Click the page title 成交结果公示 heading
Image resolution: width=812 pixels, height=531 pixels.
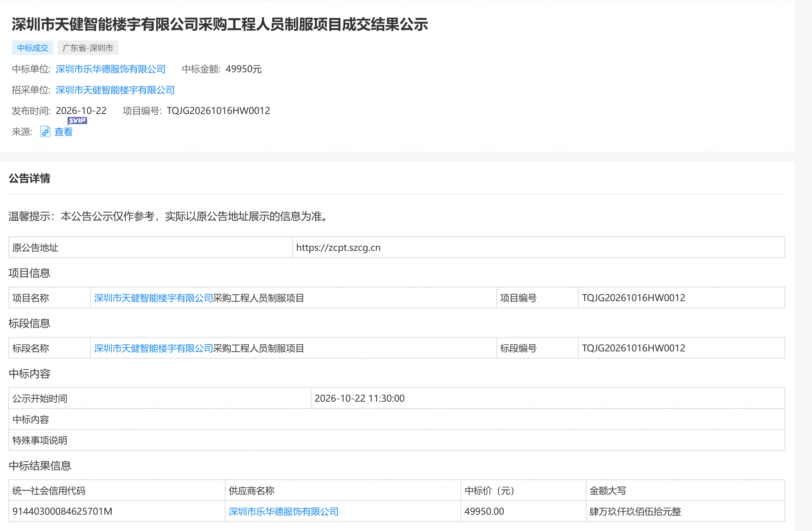220,24
